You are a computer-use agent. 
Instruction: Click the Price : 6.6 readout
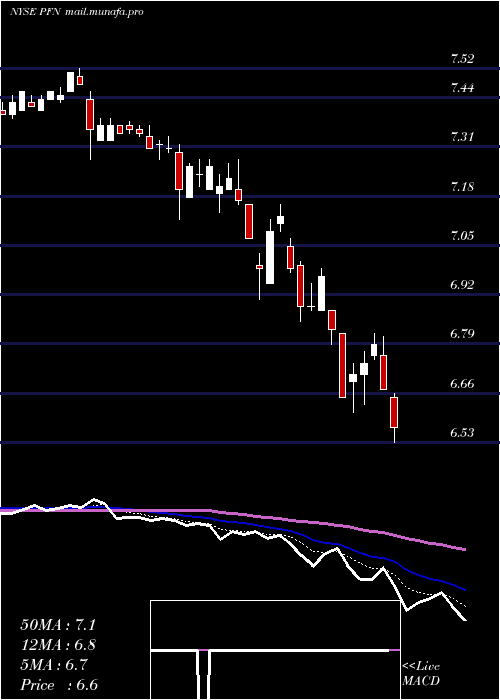click(x=59, y=685)
